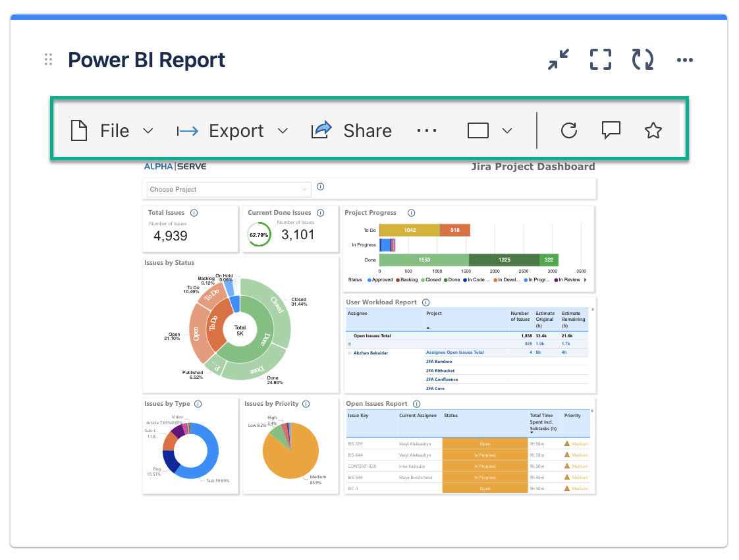
Task: Open the toolbar ellipsis overflow menu
Action: (427, 130)
